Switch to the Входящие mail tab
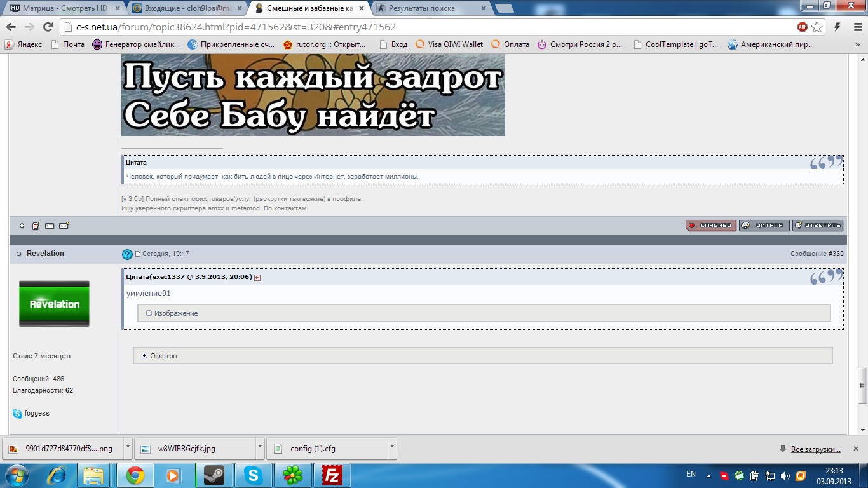 click(188, 8)
